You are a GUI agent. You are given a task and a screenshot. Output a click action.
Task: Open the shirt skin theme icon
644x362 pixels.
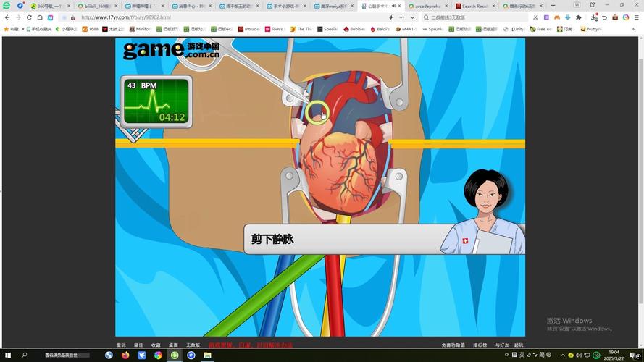click(x=592, y=5)
